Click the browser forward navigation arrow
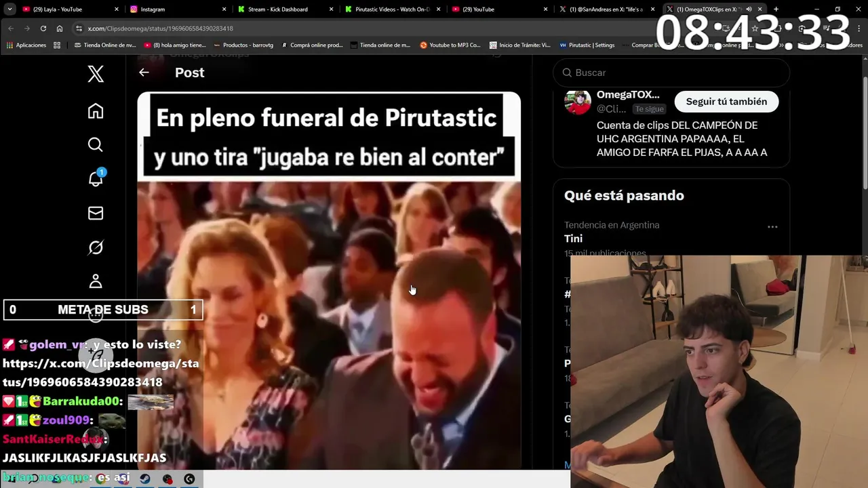This screenshot has width=868, height=488. [26, 28]
